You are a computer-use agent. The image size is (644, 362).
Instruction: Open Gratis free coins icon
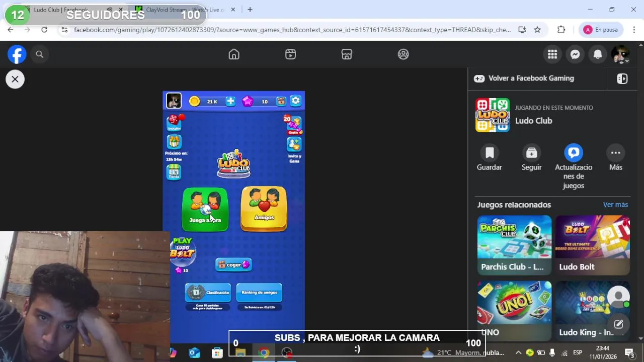coord(294,125)
